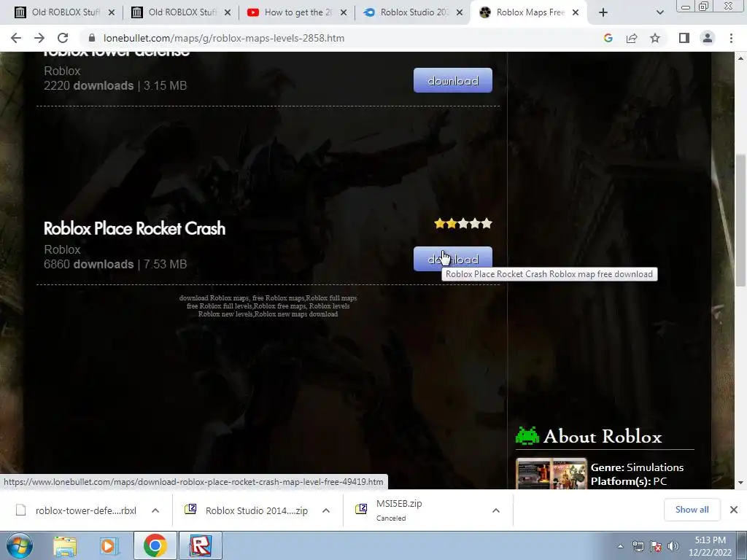Screen dimensions: 747x560
Task: Expand options for roblox-tower-defe rbxl download
Action: point(155,510)
